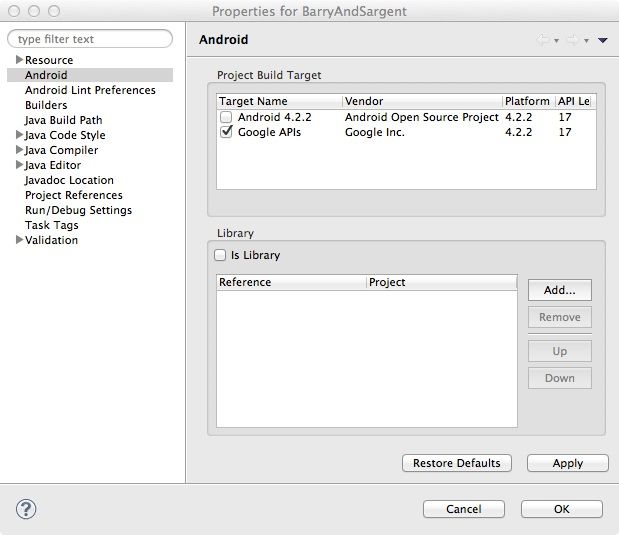Open Javadoc Location settings
This screenshot has width=619, height=535.
pyautogui.click(x=69, y=180)
